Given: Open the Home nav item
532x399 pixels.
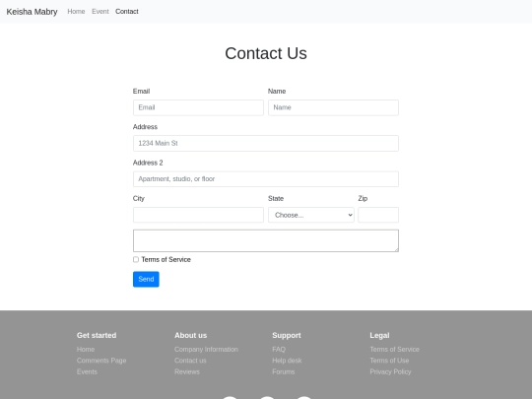Looking at the screenshot, I should (76, 12).
